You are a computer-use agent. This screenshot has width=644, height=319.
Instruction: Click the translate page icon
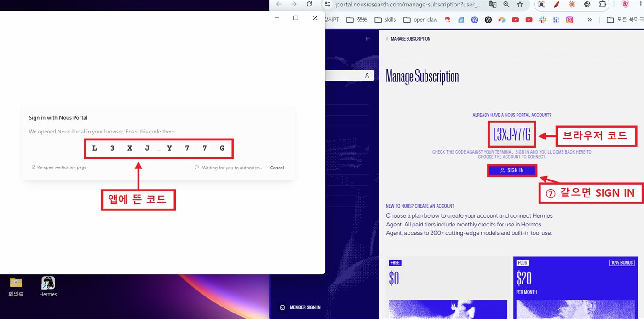click(493, 4)
